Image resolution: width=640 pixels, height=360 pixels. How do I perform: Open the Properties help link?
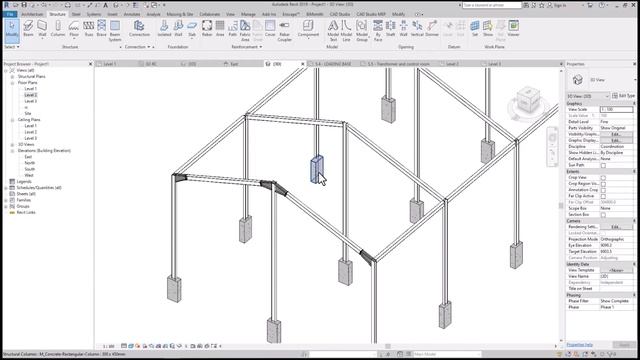coord(579,345)
